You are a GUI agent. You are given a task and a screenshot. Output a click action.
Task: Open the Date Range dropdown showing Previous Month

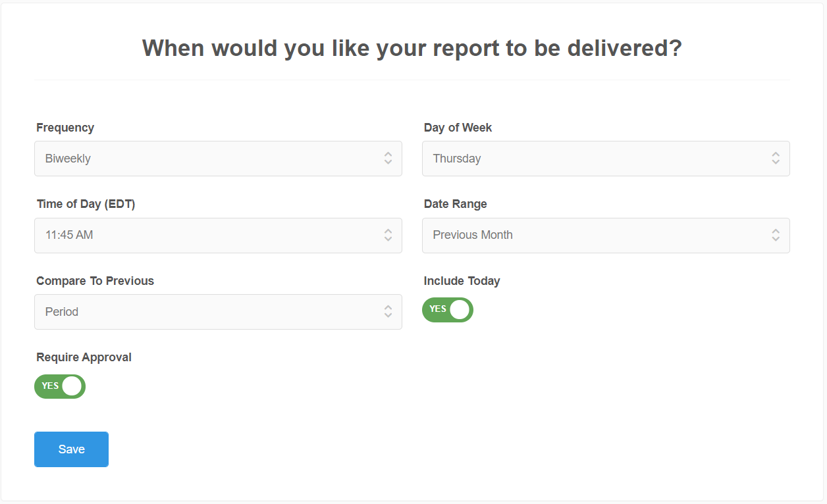[606, 236]
